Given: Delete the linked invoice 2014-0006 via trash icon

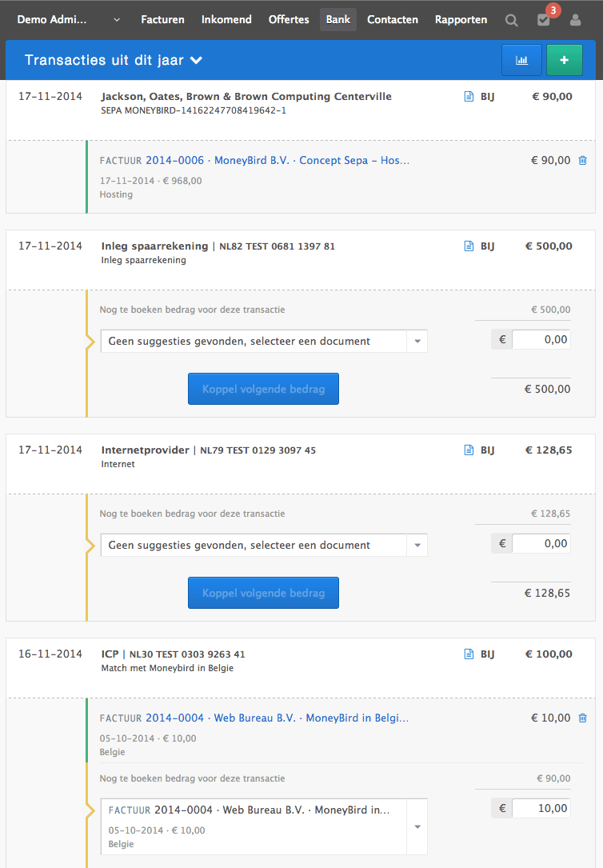Looking at the screenshot, I should tap(582, 161).
